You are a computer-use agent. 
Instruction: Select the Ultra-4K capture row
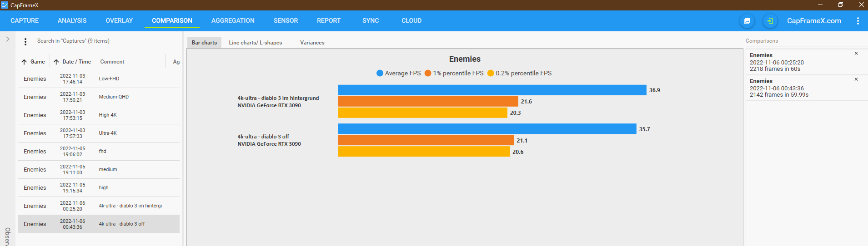(x=99, y=133)
